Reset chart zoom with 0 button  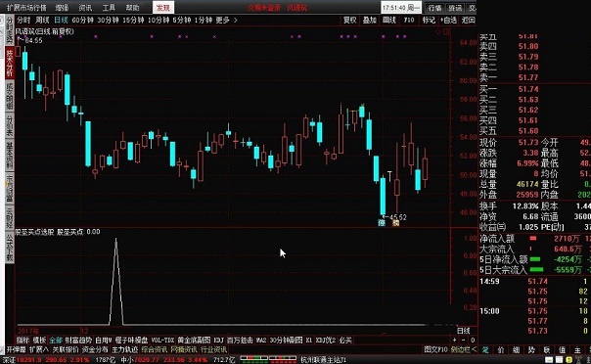473,340
